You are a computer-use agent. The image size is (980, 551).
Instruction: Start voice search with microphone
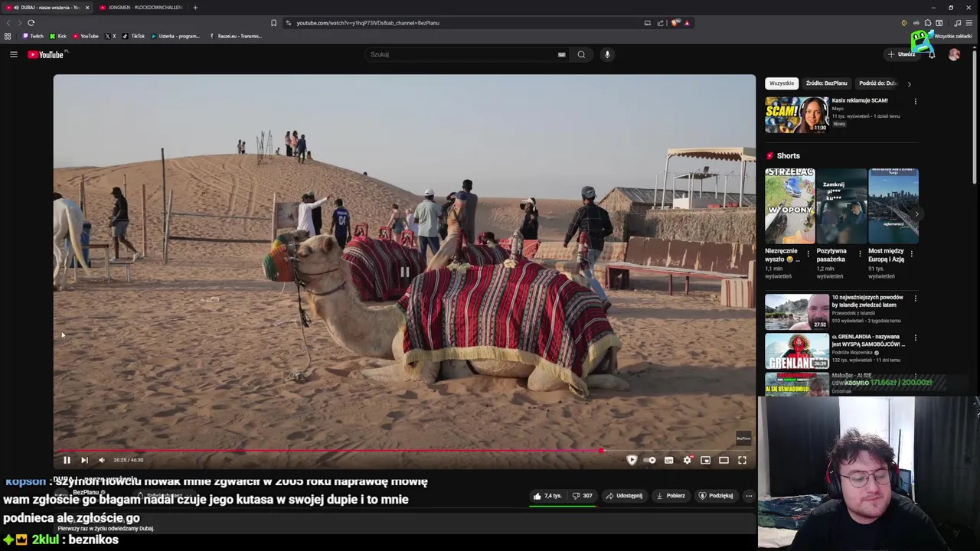[607, 54]
